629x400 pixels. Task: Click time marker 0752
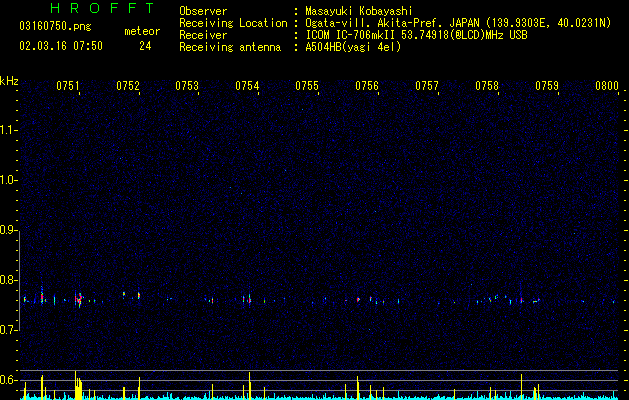click(x=128, y=86)
